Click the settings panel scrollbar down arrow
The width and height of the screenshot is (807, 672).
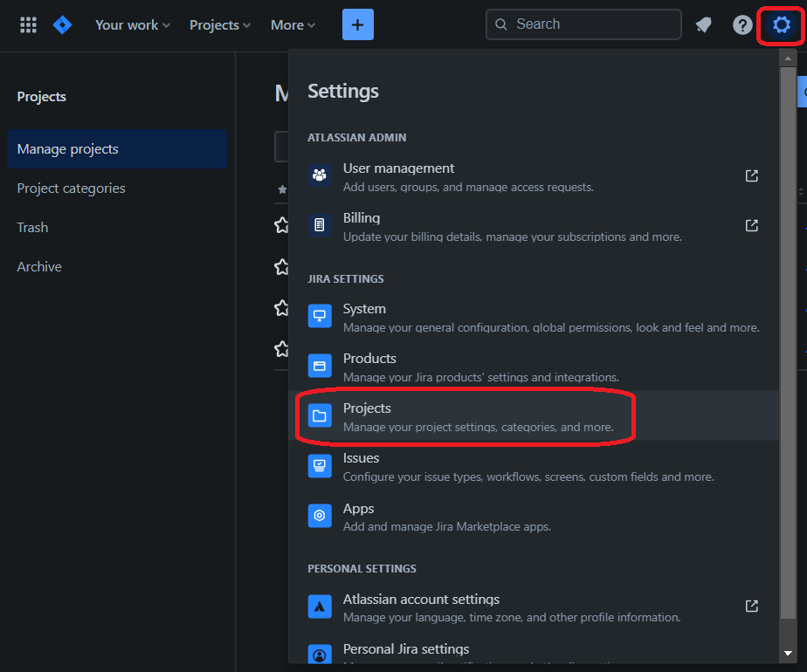coord(788,652)
